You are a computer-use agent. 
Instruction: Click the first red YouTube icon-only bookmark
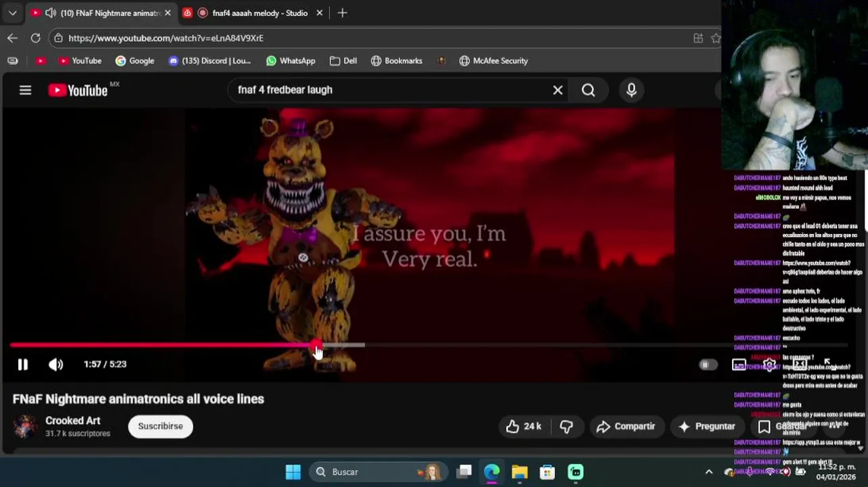pos(41,61)
